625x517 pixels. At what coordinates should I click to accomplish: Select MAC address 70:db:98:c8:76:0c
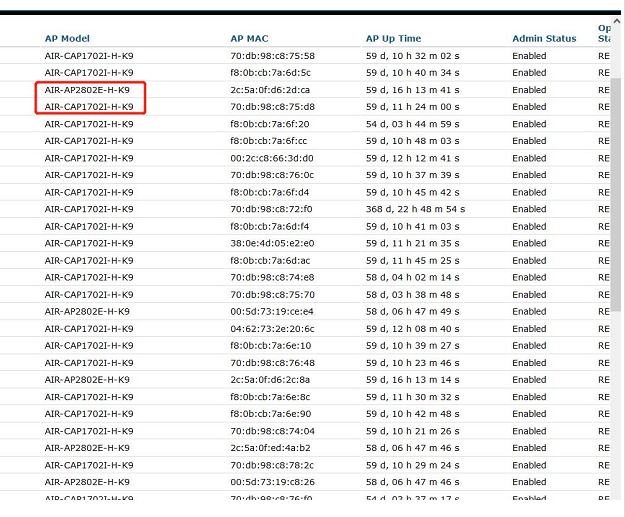[x=272, y=175]
